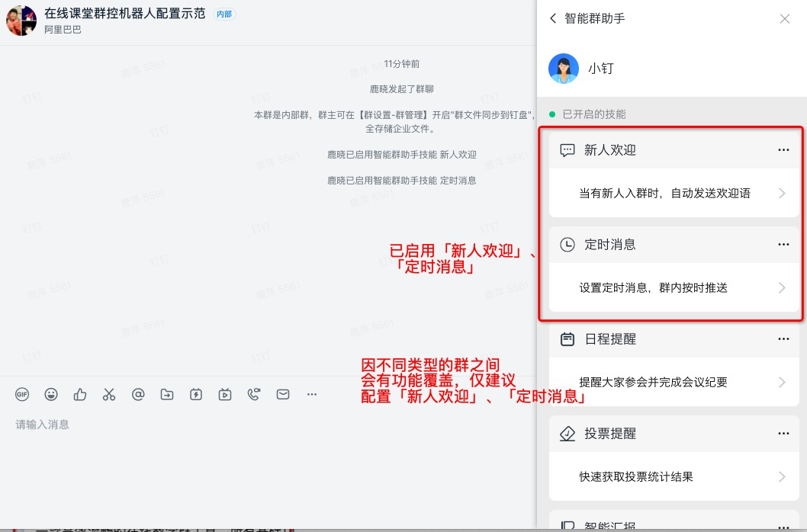Click the @ mention icon
Image resolution: width=807 pixels, height=532 pixels.
pyautogui.click(x=138, y=395)
